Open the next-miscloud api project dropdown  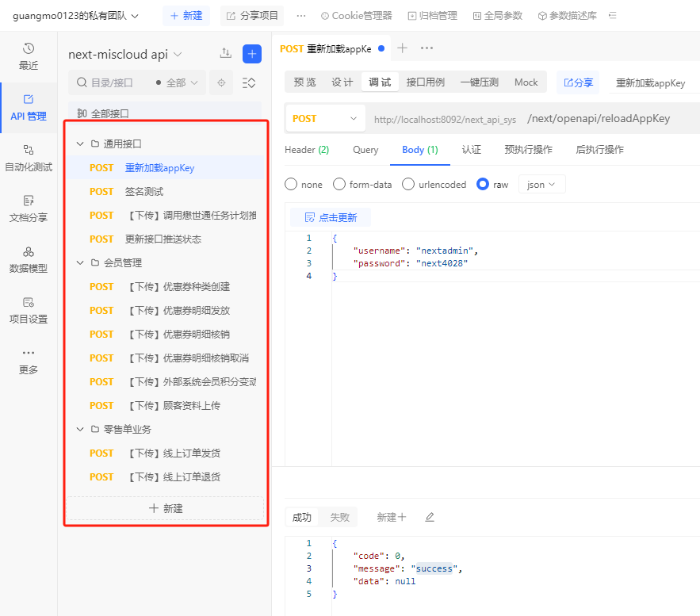[125, 55]
